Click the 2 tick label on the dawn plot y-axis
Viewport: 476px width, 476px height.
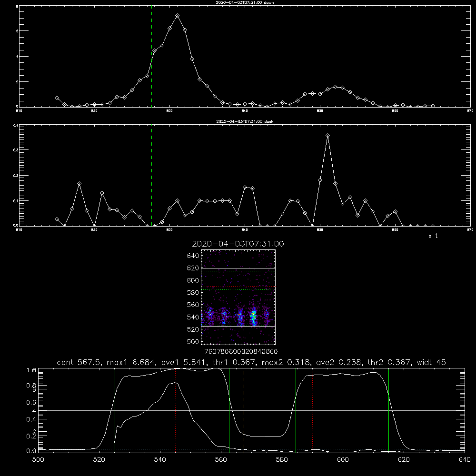17,82
